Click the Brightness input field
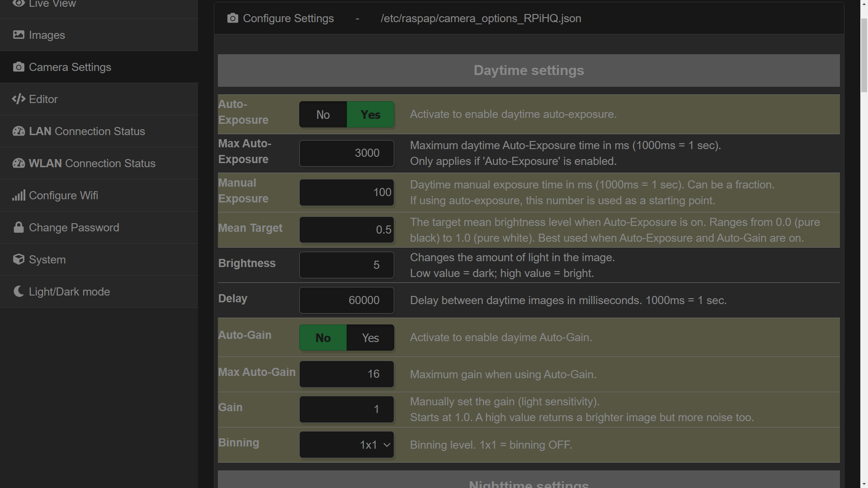The height and width of the screenshot is (488, 868). (x=347, y=265)
